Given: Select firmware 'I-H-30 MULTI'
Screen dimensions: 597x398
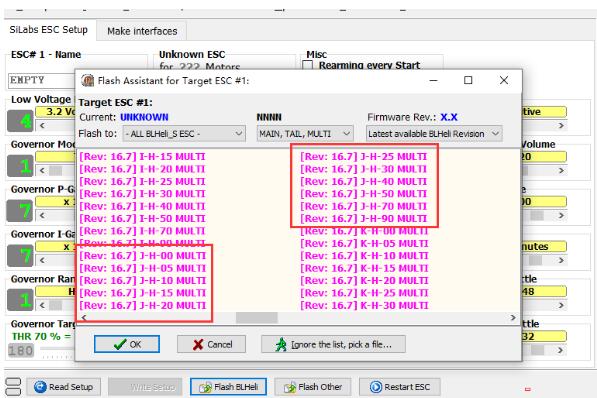Looking at the screenshot, I should tap(142, 194).
